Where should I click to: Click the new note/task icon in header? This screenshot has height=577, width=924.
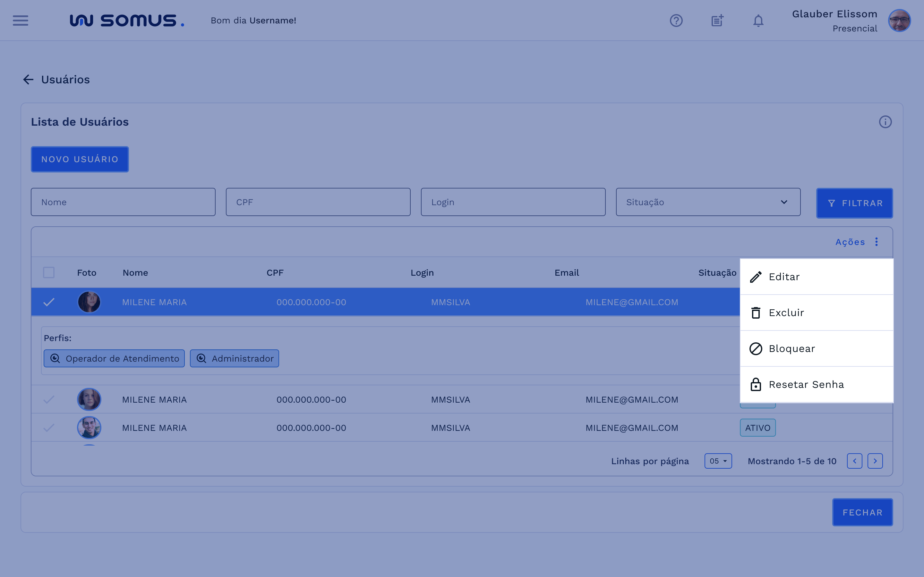click(717, 20)
